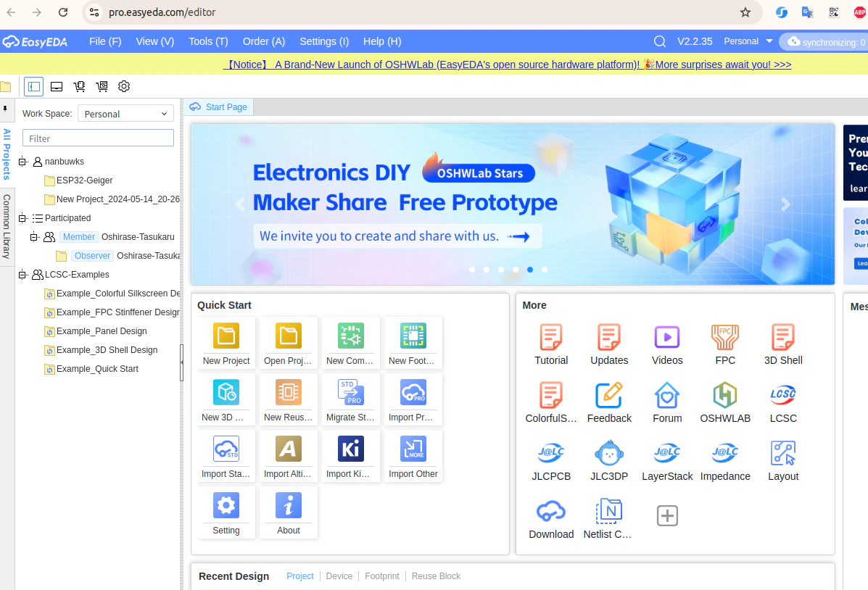This screenshot has height=590, width=868.
Task: Add a shortcut with the plus tile
Action: pyautogui.click(x=667, y=516)
